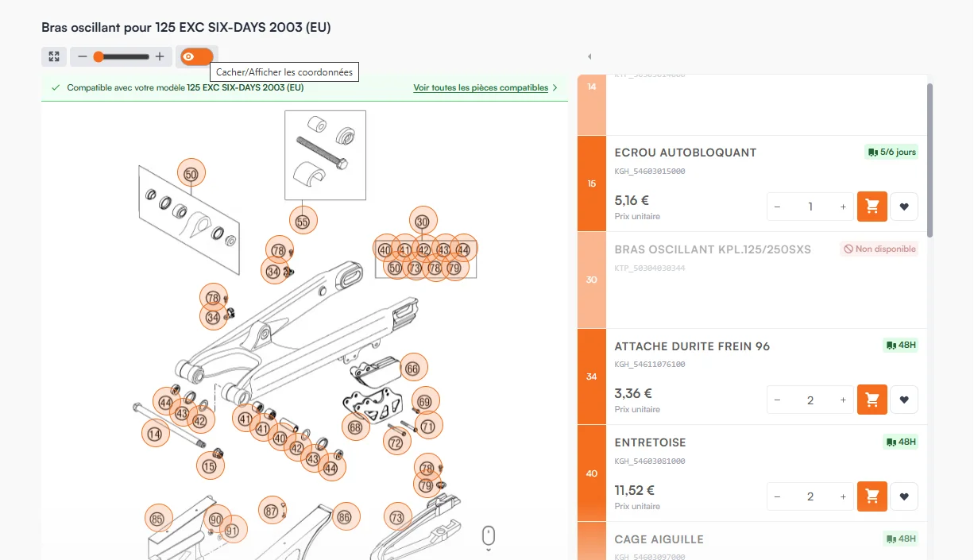974x560 pixels.
Task: Open the fullscreen diagram view icon
Action: click(x=53, y=56)
